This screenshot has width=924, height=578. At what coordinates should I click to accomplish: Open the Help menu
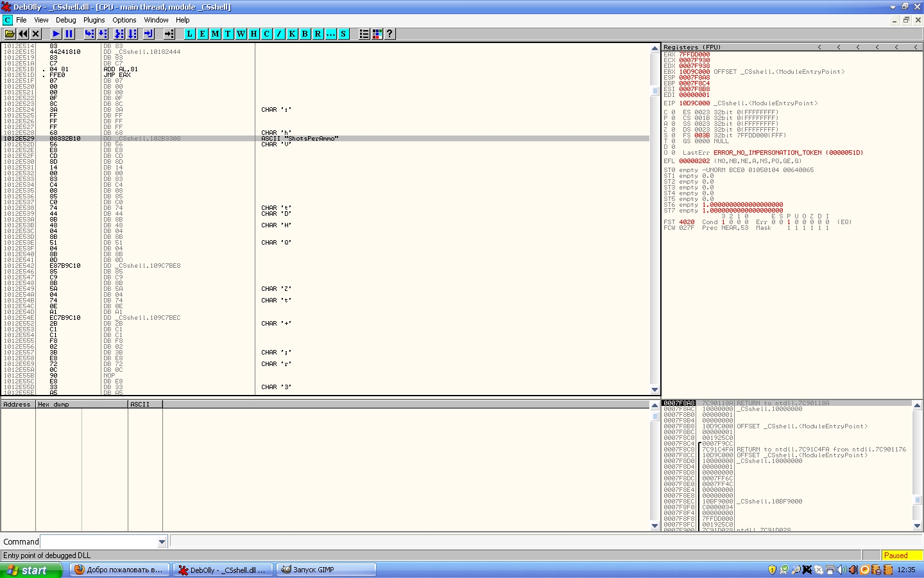(183, 20)
